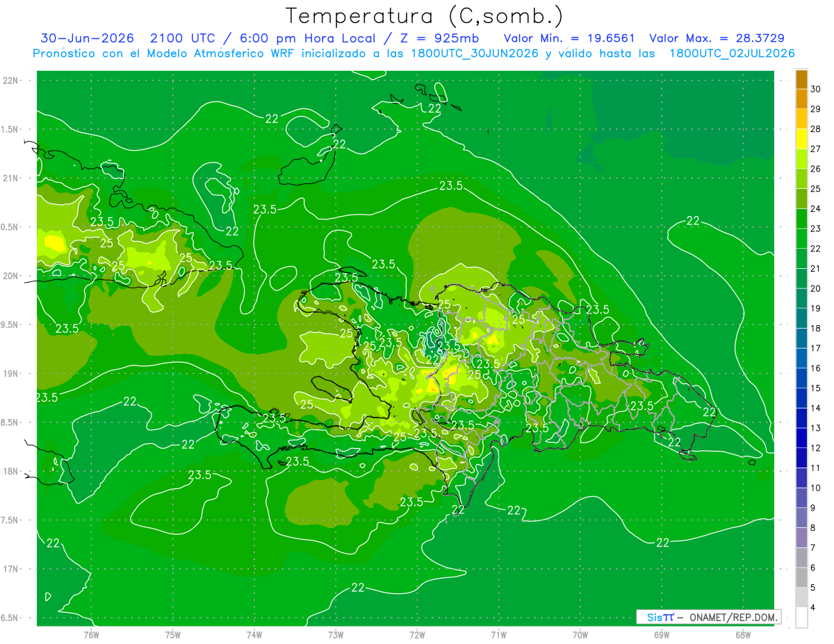This screenshot has height=644, width=834.
Task: Click the colorbar swatch between 25 and 26
Action: click(x=801, y=179)
